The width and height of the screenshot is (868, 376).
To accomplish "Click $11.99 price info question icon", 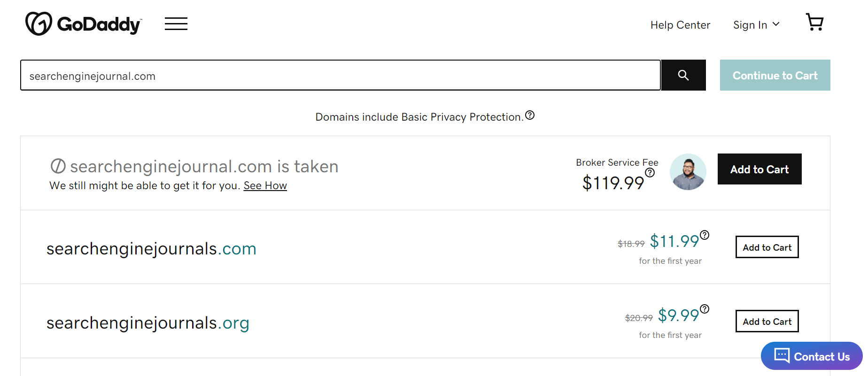I will pyautogui.click(x=705, y=235).
